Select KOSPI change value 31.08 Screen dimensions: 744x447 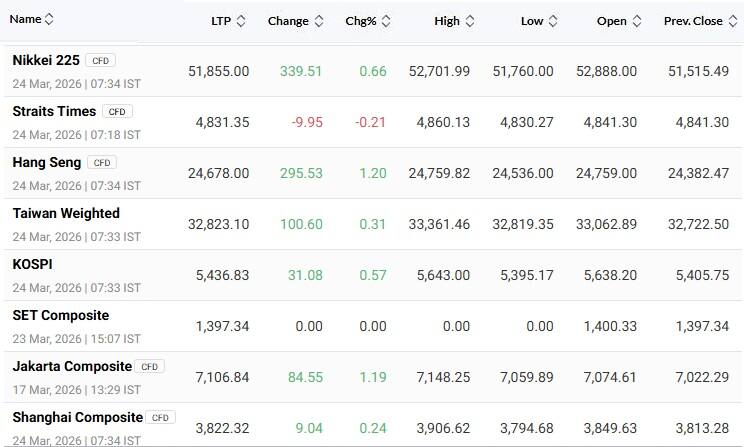tap(305, 275)
